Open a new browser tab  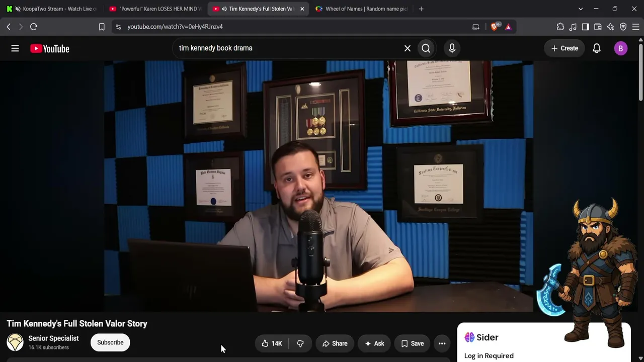coord(421,9)
